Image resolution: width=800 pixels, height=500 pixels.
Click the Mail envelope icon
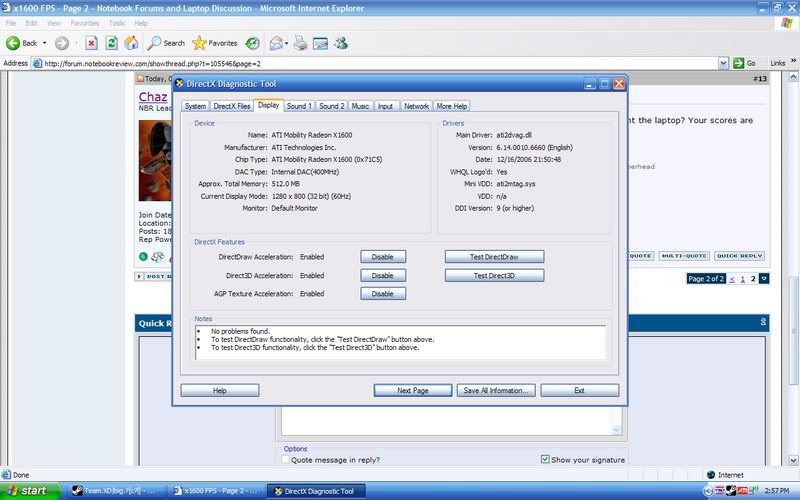276,43
